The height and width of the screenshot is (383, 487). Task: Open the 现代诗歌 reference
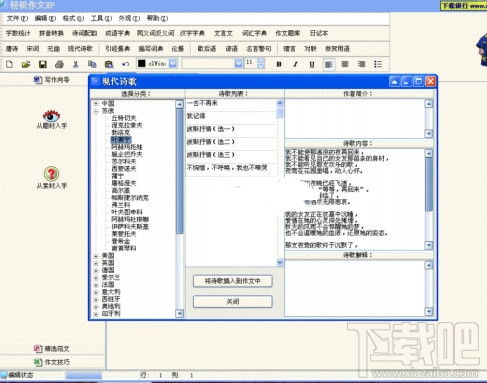[80, 49]
